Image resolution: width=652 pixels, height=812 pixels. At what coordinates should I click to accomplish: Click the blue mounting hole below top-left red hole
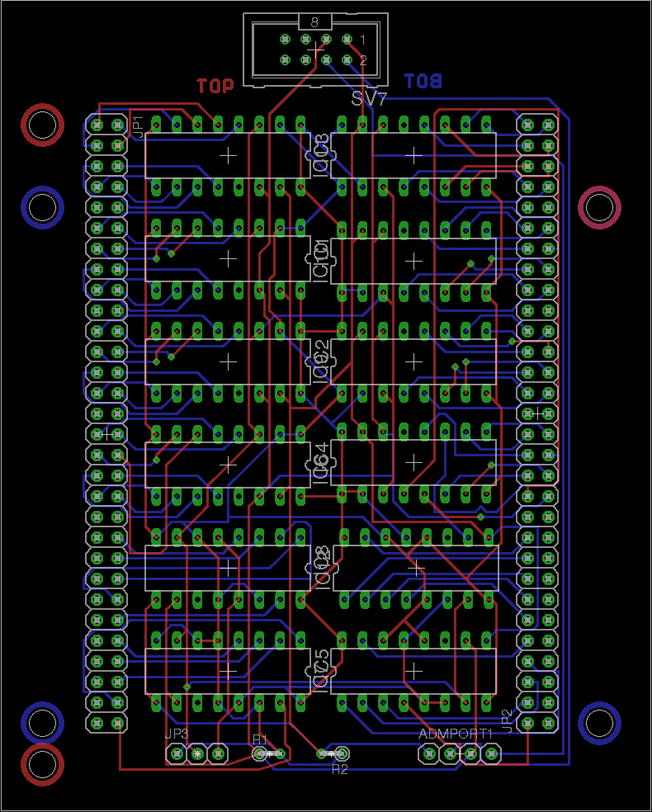(41, 206)
